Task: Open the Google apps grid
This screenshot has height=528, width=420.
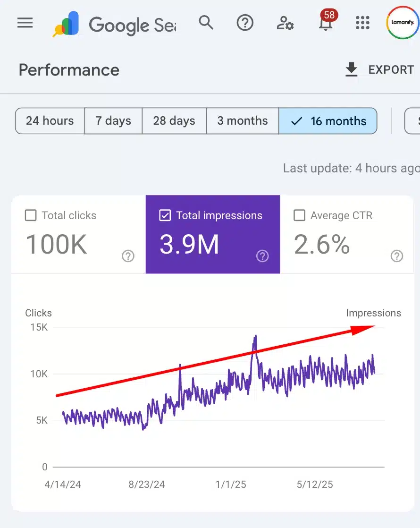Action: (362, 23)
